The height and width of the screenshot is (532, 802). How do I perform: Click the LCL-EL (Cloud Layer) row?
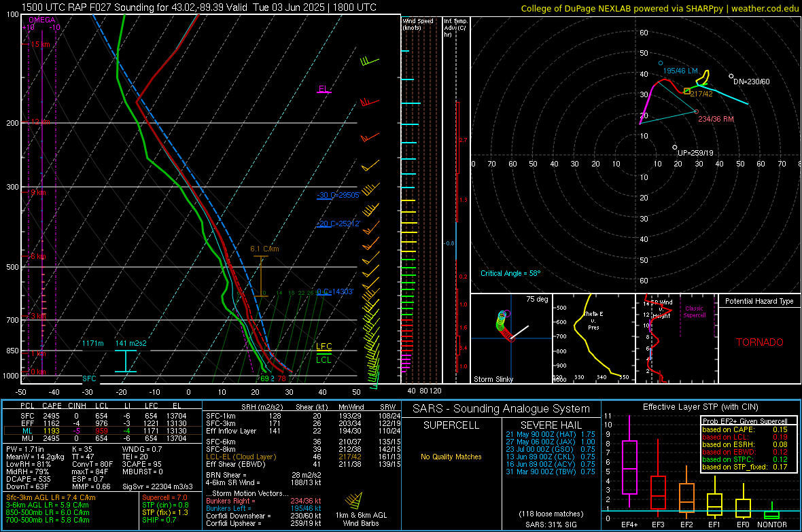302,457
